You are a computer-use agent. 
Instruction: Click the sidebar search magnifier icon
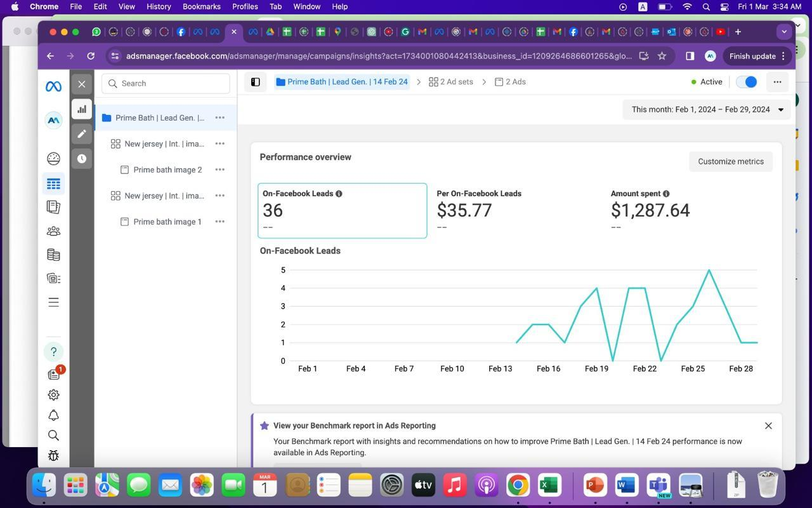click(x=53, y=435)
